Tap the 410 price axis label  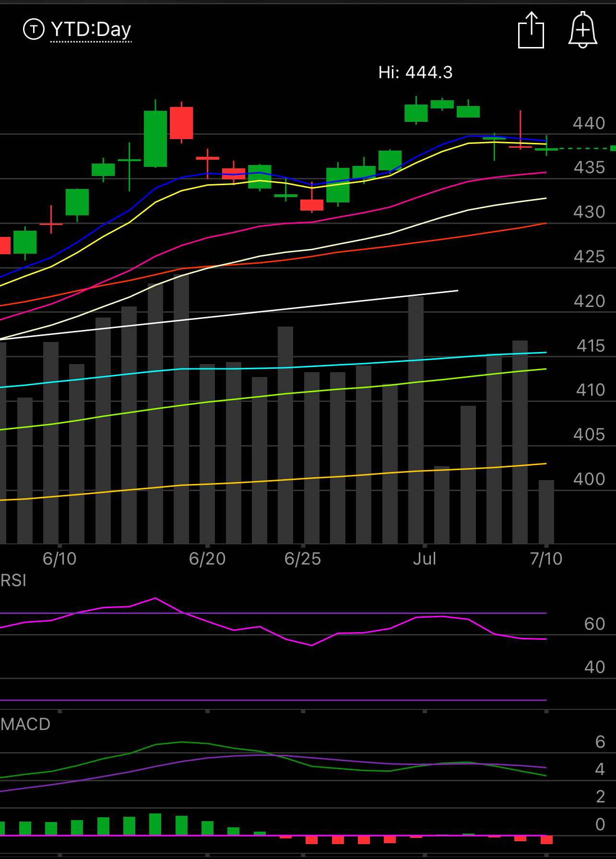(x=590, y=390)
